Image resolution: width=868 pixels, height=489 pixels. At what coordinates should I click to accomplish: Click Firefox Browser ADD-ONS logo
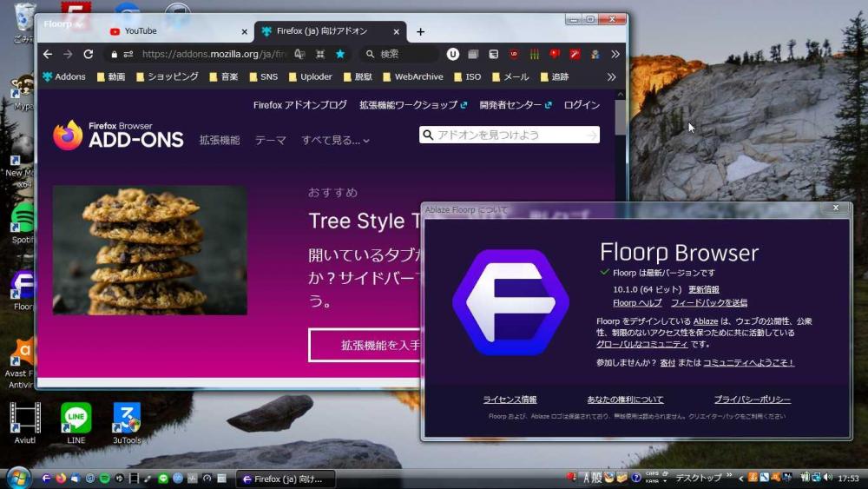118,135
